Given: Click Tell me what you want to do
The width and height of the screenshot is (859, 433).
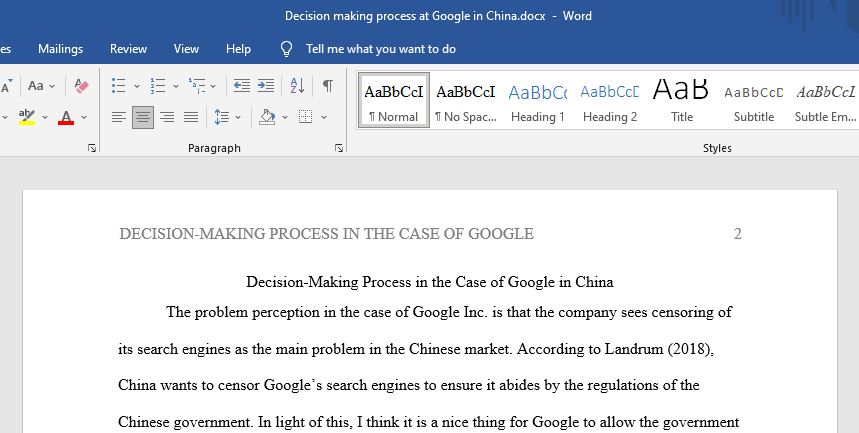Looking at the screenshot, I should tap(381, 49).
